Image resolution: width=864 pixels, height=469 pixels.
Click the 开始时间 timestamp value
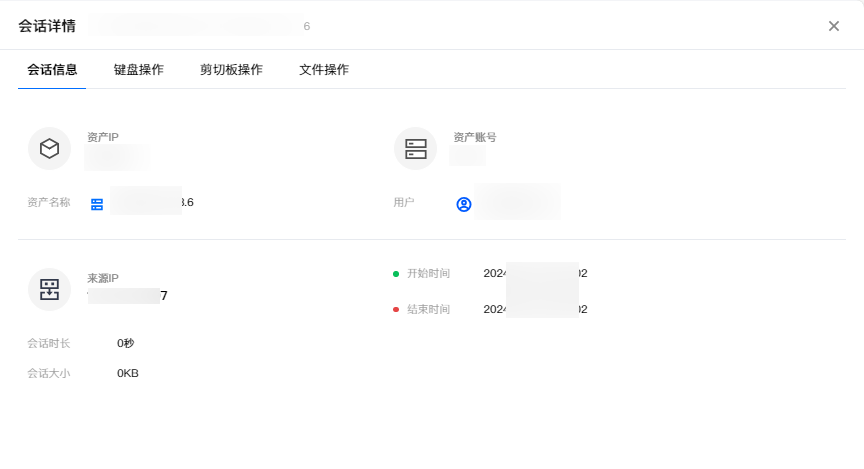[535, 273]
